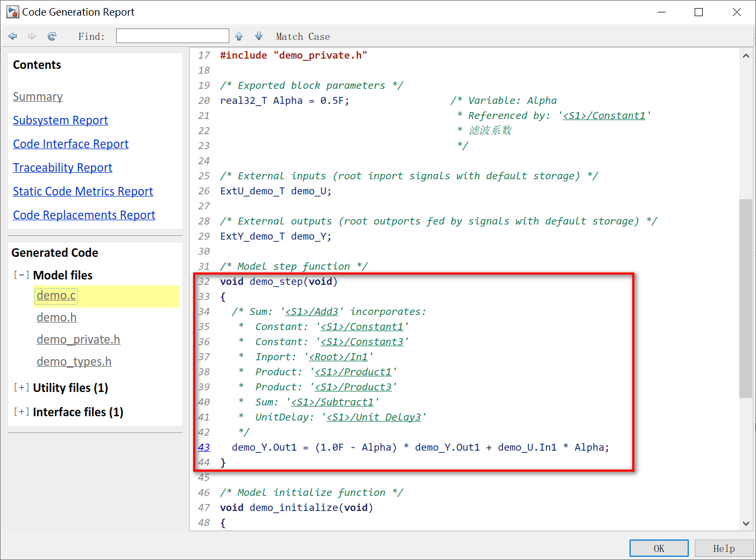Click the Help button

(724, 548)
